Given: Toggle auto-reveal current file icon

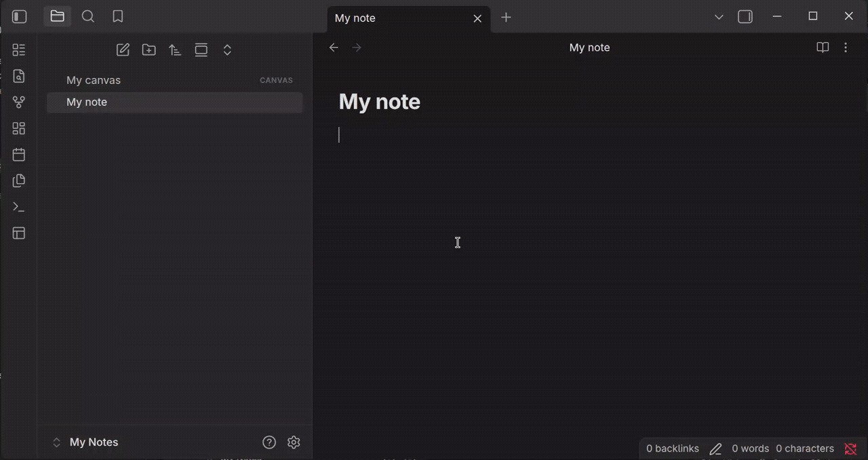Looking at the screenshot, I should click(x=201, y=50).
